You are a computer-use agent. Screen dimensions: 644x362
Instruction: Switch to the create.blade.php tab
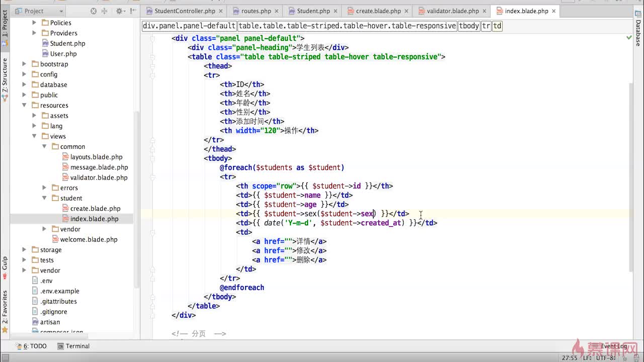[x=378, y=11]
